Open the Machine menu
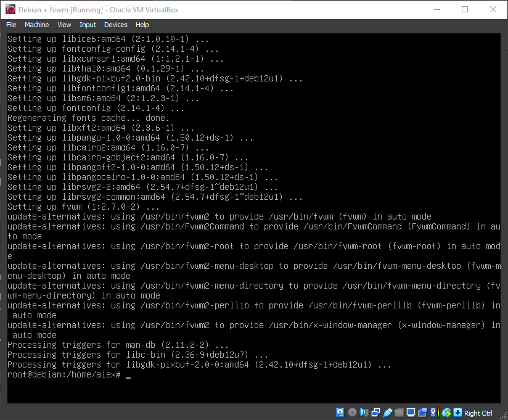Image resolution: width=508 pixels, height=420 pixels. (36, 25)
